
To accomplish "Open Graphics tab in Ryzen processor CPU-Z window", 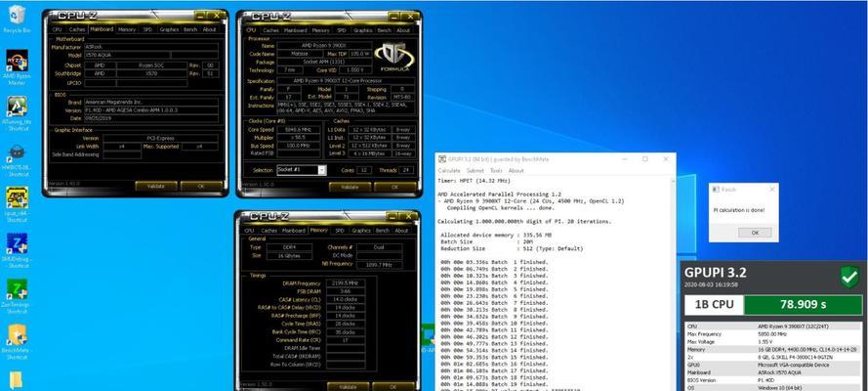I will click(x=362, y=30).
